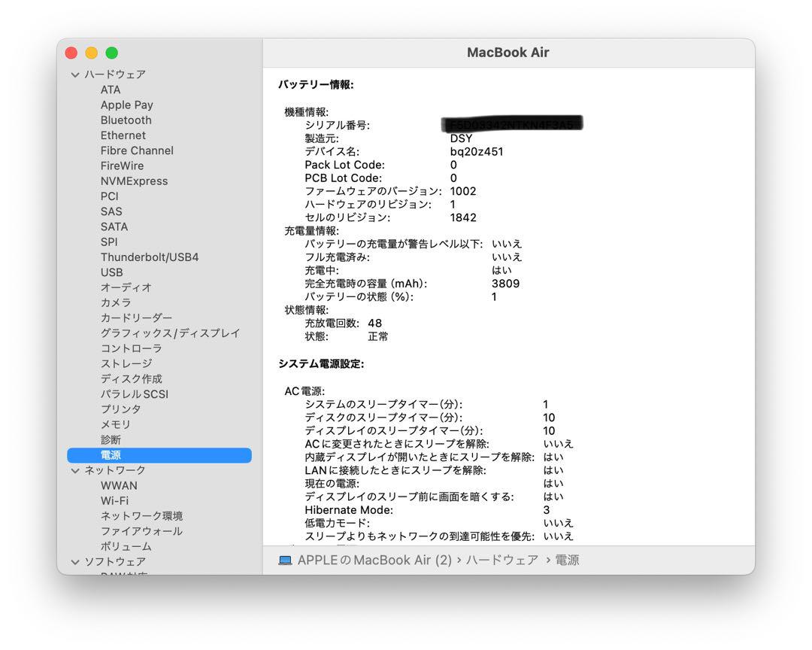This screenshot has height=650, width=812.
Task: Click the firmware version value 1002
Action: click(463, 191)
